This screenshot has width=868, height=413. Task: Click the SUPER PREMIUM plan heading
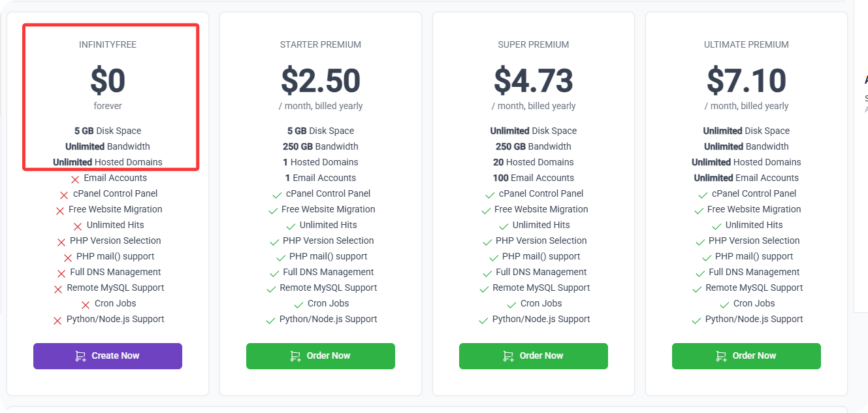(533, 44)
